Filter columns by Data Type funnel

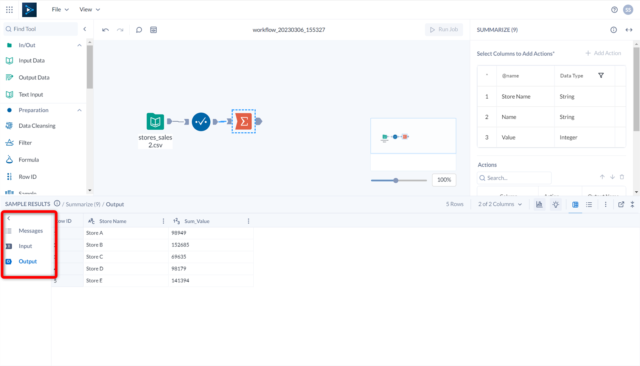point(601,75)
